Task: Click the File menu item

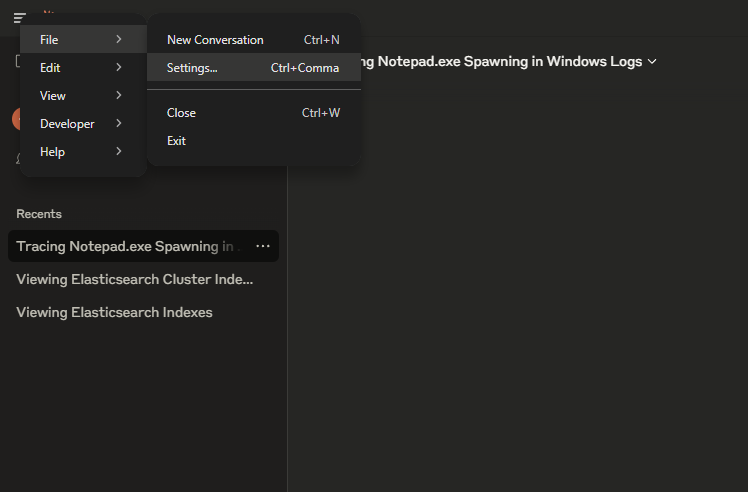Action: [x=49, y=40]
